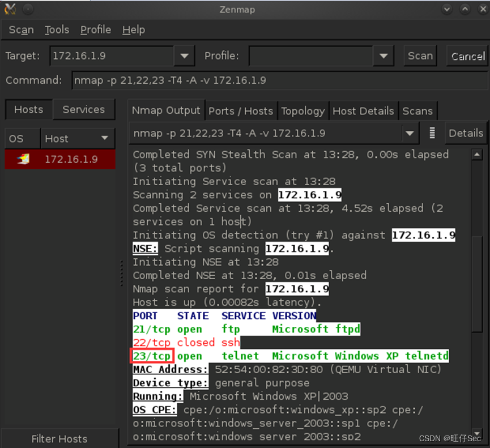Click the scrollbar down arrow in output pane

coord(477,433)
